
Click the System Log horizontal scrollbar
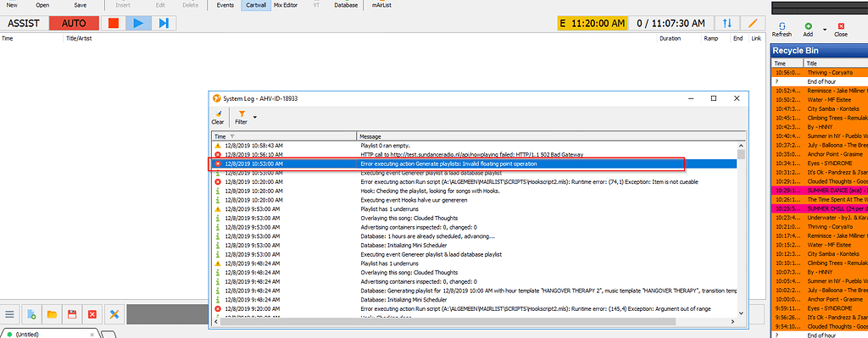(448, 321)
